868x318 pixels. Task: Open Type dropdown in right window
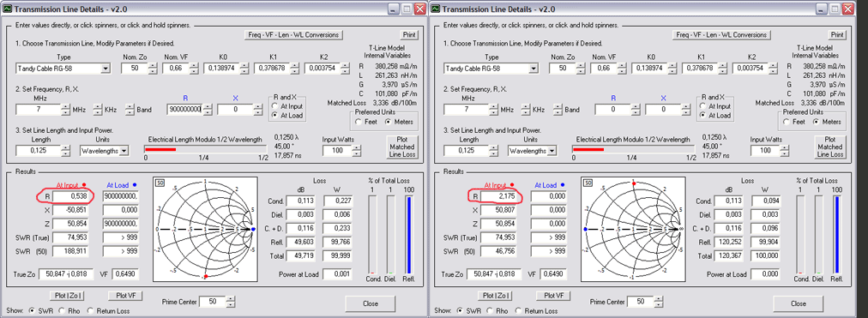pyautogui.click(x=533, y=69)
